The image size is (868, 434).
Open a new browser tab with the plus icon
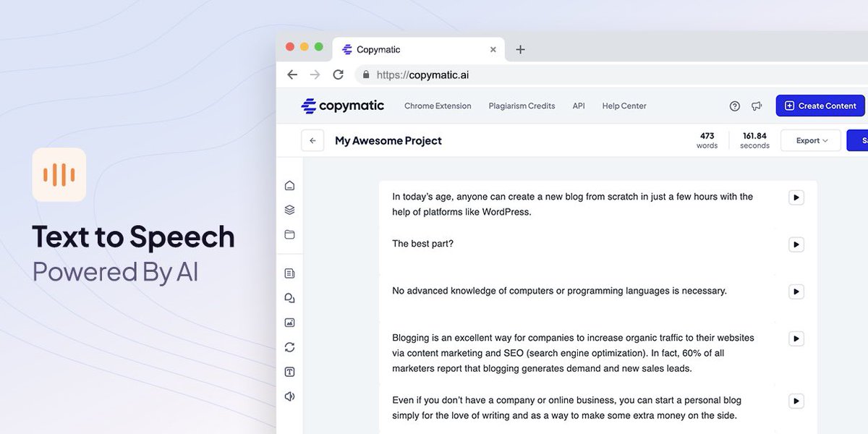(520, 50)
